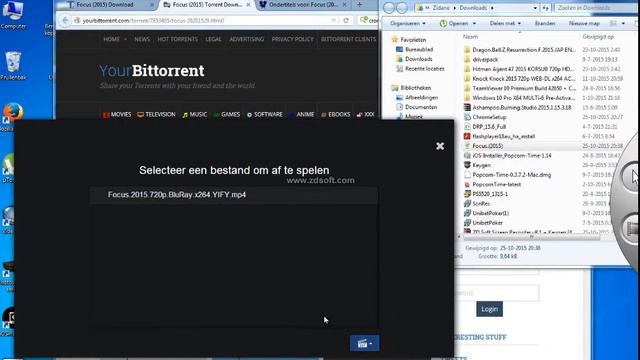Select Focus.2015.720p.BluRay.x264.YIFY.mp4 file to play
The height and width of the screenshot is (360, 640).
pos(234,195)
